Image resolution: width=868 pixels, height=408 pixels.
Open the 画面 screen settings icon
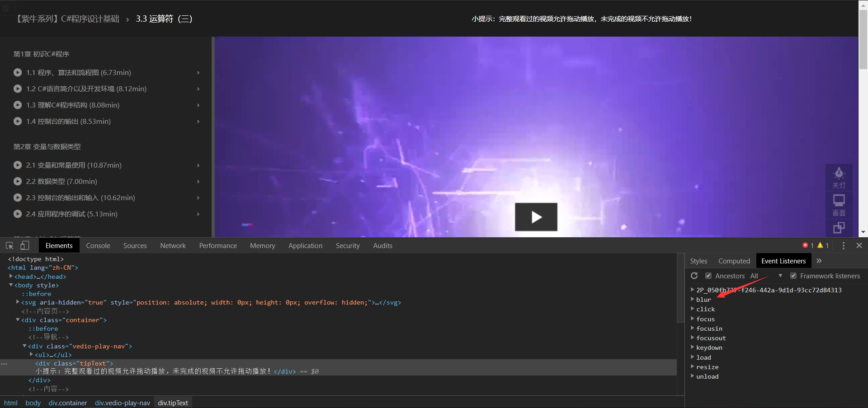[x=839, y=205]
